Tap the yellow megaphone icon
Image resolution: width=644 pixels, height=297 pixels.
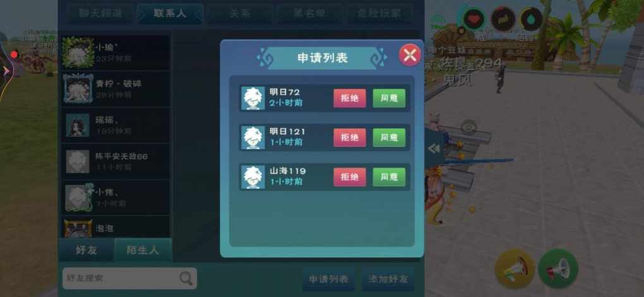coord(515,269)
